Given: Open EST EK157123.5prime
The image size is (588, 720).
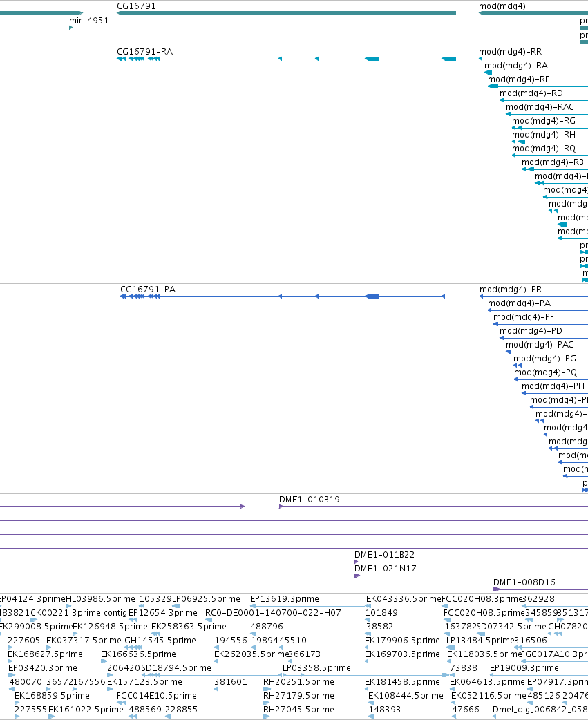Looking at the screenshot, I should coord(144,681).
